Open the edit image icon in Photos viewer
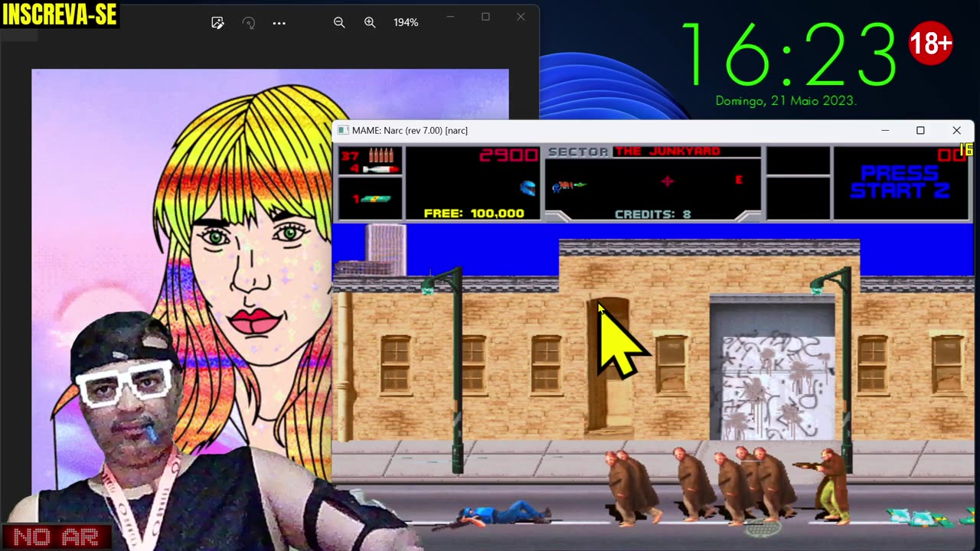 coord(217,23)
